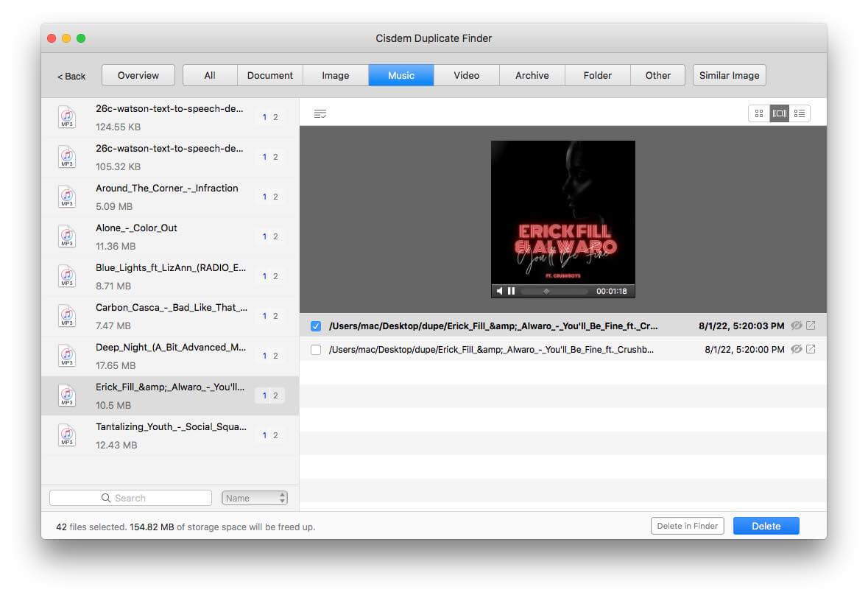The height and width of the screenshot is (598, 868).
Task: Switch to the All tab
Action: pos(210,75)
